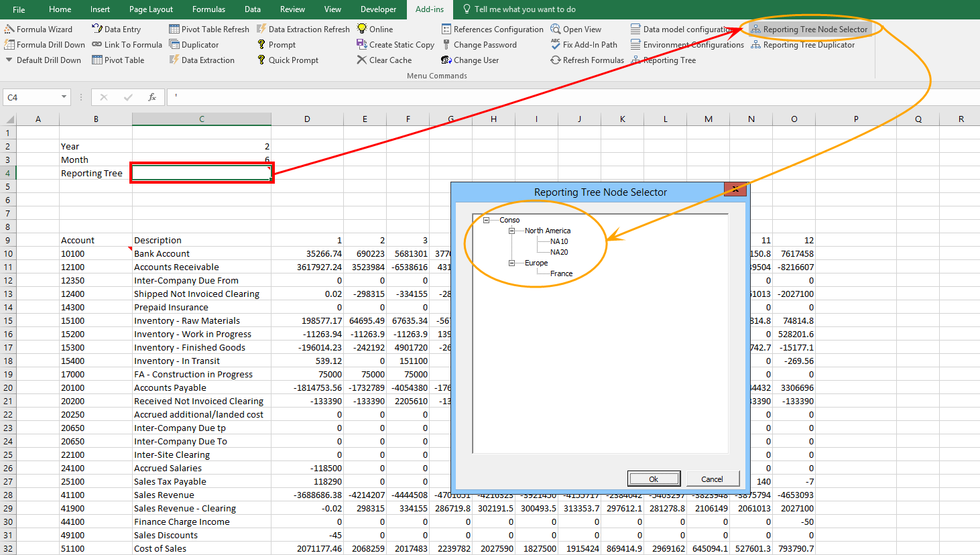Screen dimensions: 980x555
Task: Select the France tree node
Action: (x=561, y=273)
